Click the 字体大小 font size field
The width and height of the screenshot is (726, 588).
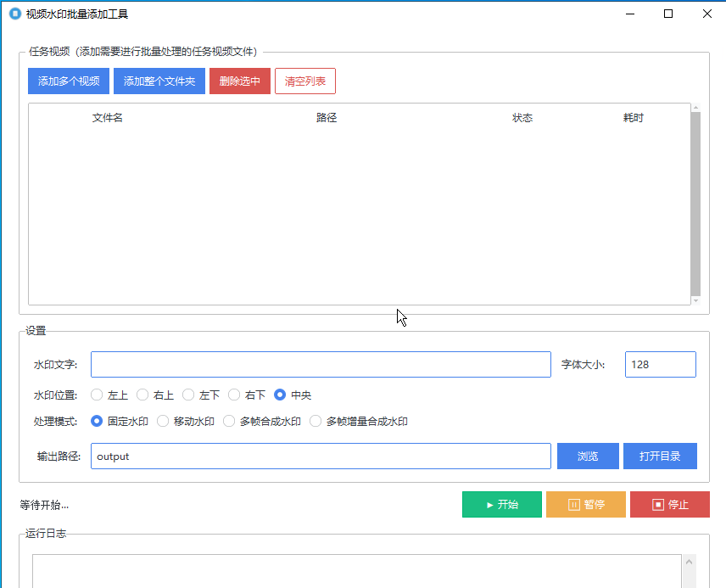660,365
